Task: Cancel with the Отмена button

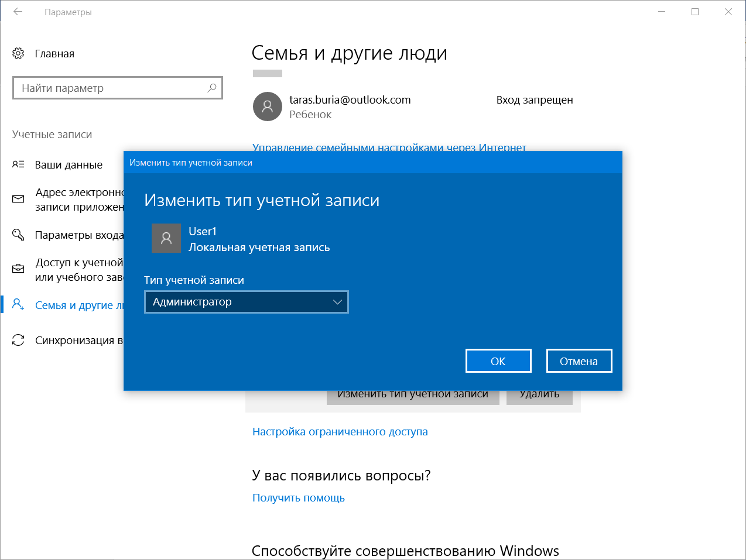Action: (x=579, y=361)
